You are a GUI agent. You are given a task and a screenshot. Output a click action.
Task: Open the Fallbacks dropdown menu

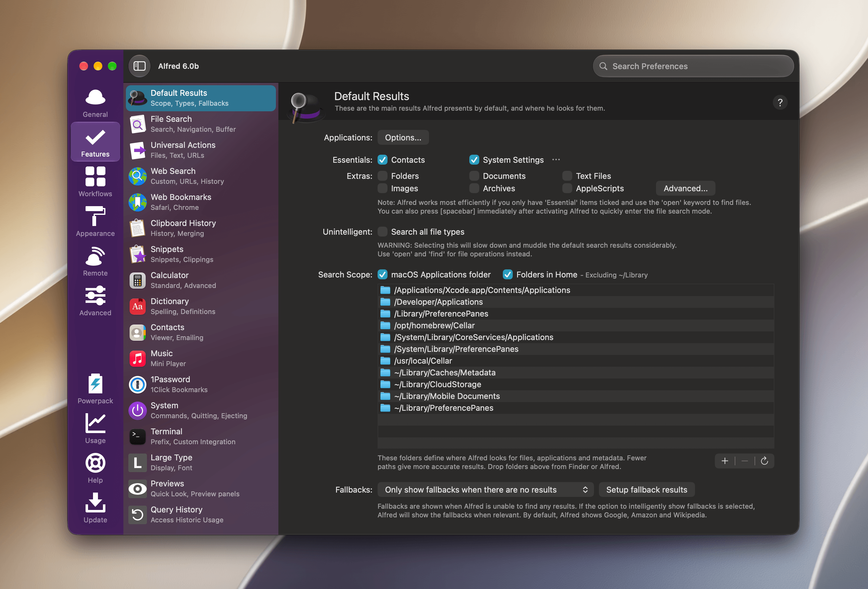(x=486, y=490)
